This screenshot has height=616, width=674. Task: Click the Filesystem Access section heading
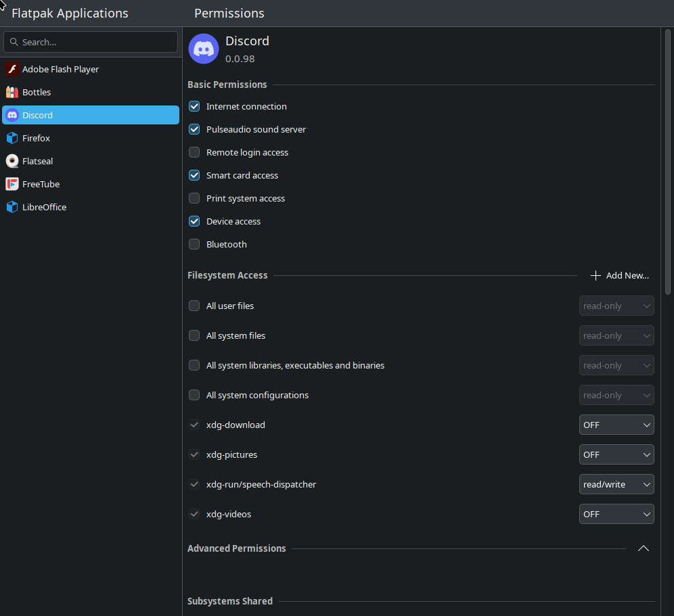tap(227, 275)
